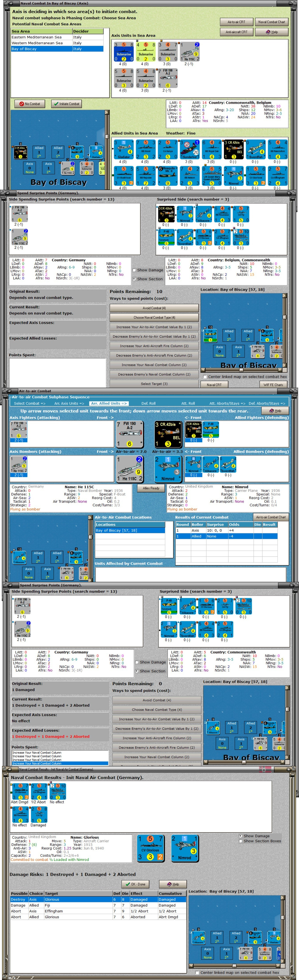Select P-40 Tomahawk in Surprised Side, 10-points-remaining window
Viewport: 299px width, 980px height.
pyautogui.click(x=166, y=237)
